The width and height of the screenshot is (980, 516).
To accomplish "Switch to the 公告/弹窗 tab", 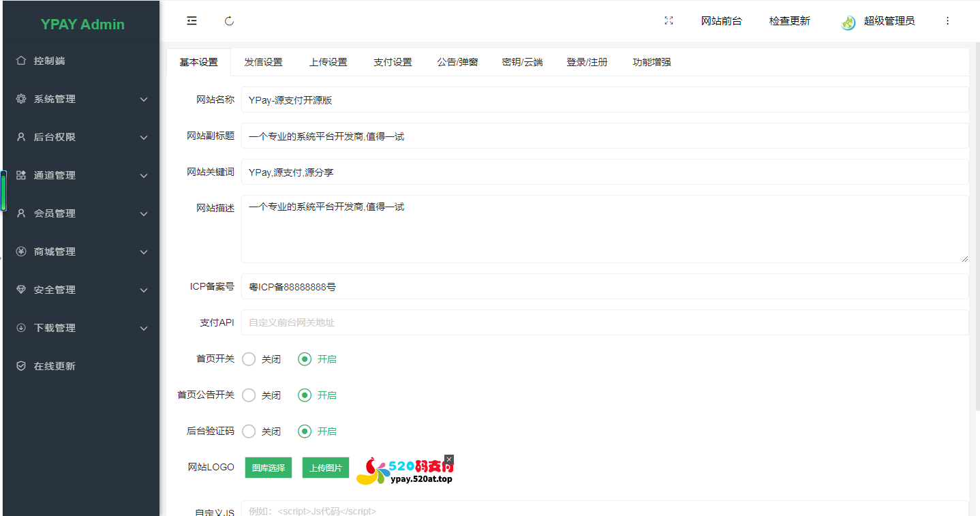I will 457,62.
